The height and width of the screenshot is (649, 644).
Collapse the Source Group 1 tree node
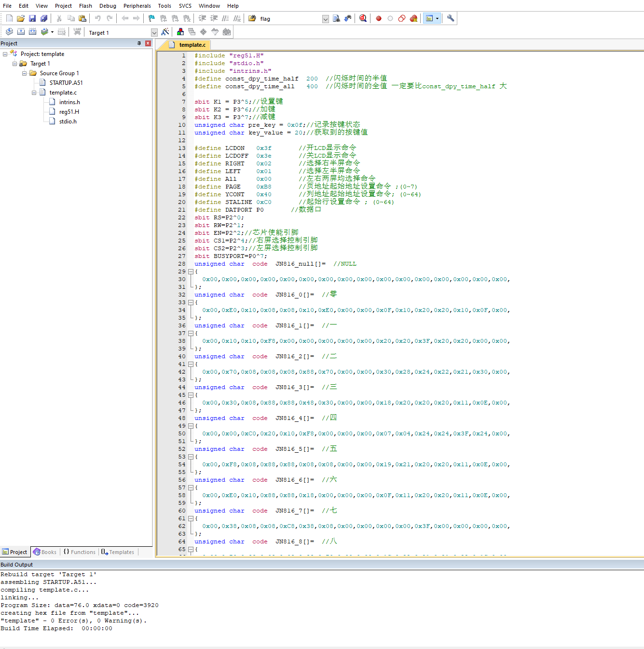pyautogui.click(x=24, y=73)
